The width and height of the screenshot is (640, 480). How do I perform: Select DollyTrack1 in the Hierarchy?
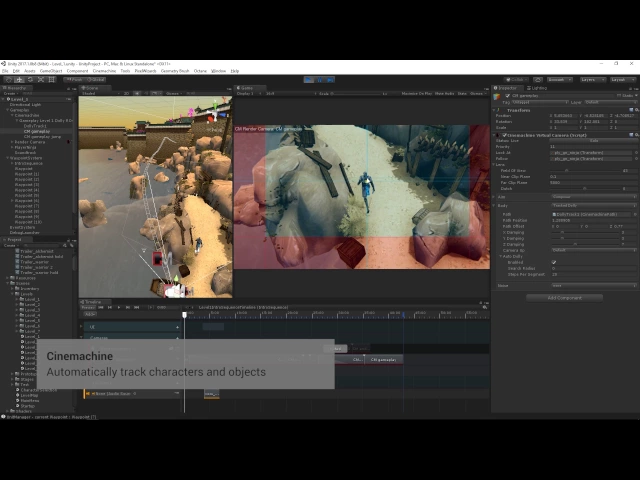35,126
